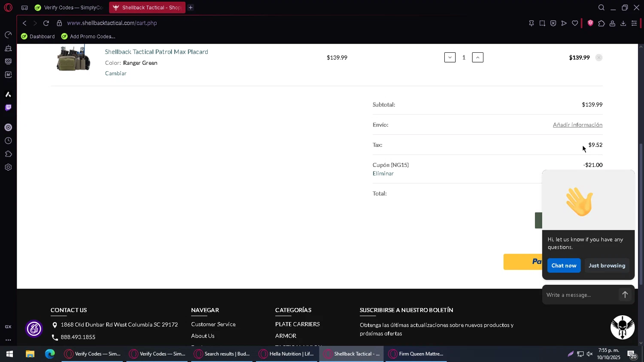Open the profile account icon
The width and height of the screenshot is (644, 362).
[x=612, y=23]
